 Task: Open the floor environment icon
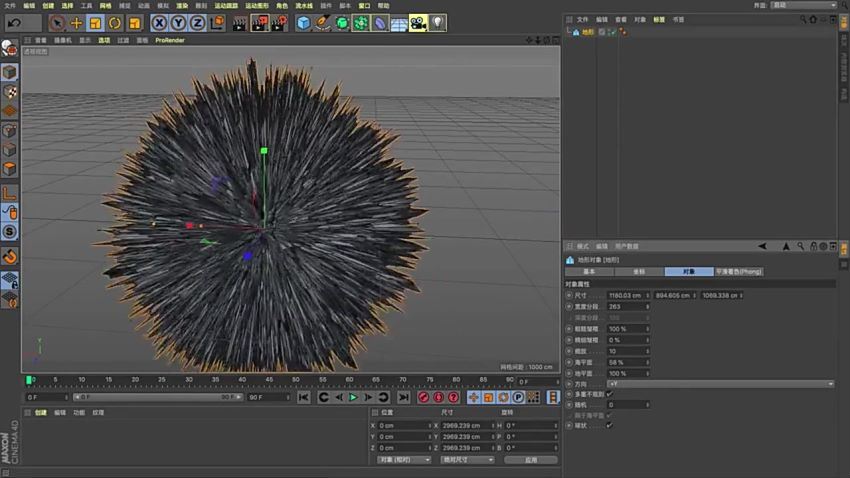click(399, 23)
